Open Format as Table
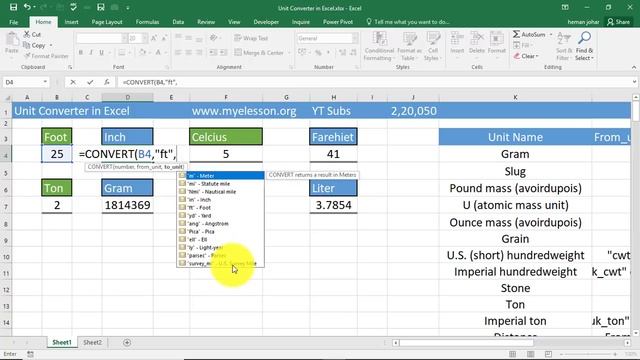The height and width of the screenshot is (360, 640). (409, 46)
